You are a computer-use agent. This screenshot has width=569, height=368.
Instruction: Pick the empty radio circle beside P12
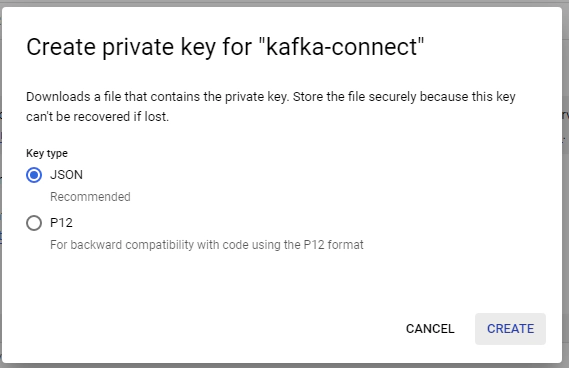point(34,223)
